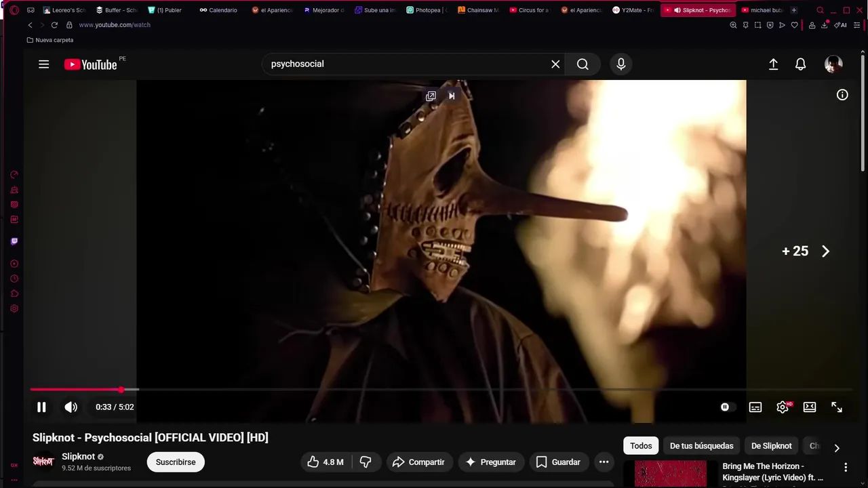Start voice search with microphone
Image resolution: width=868 pixels, height=488 pixels.
click(620, 64)
